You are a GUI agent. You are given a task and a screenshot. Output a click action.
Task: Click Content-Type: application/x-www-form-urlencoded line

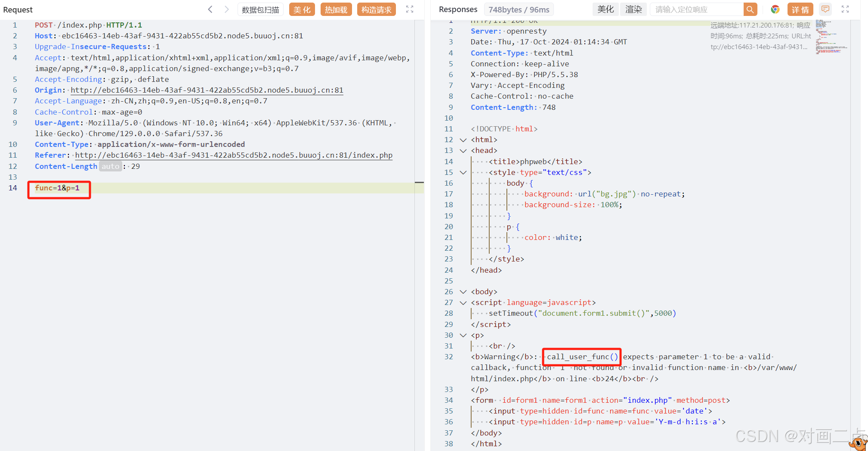click(x=140, y=144)
